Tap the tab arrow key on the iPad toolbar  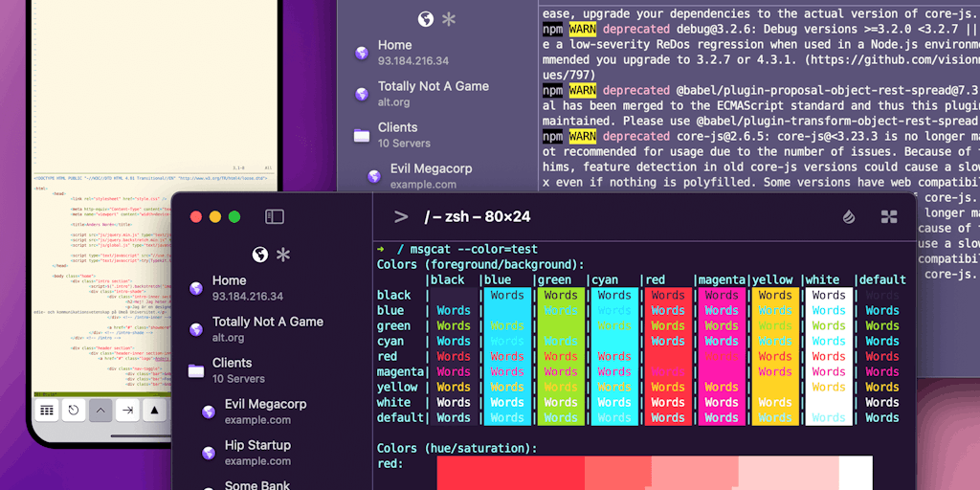(x=127, y=411)
